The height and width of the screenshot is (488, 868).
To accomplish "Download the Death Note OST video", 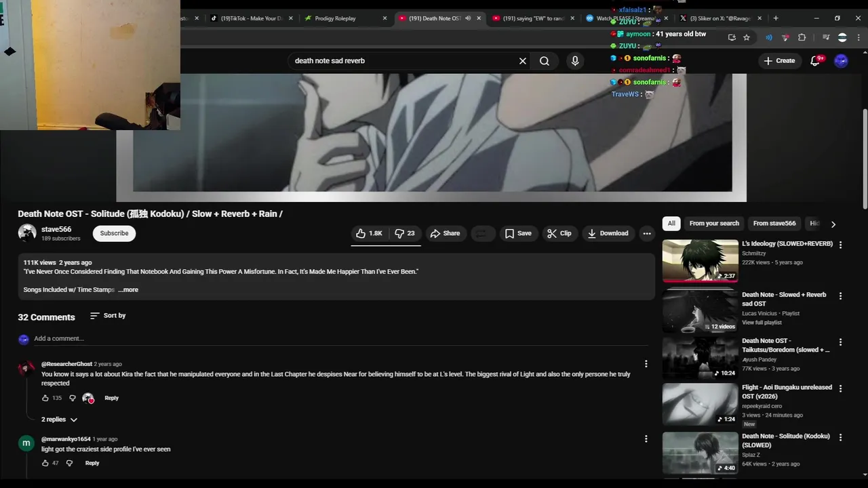I will 608,233.
